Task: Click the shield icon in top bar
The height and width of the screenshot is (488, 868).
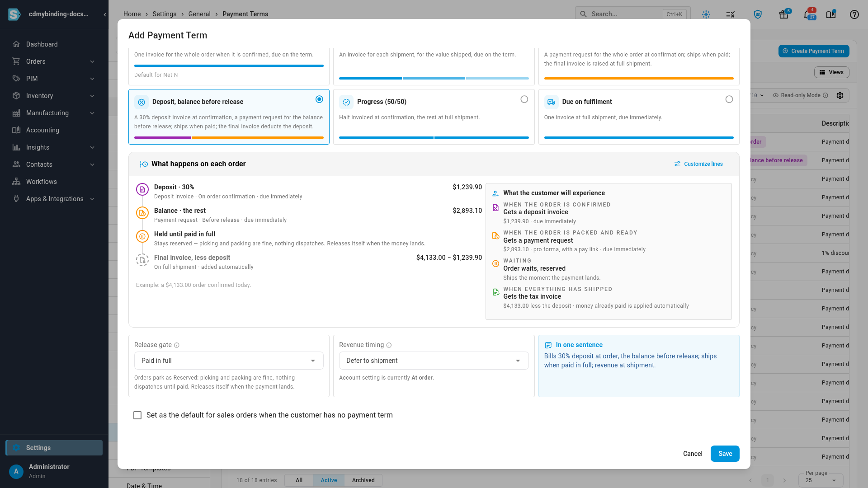Action: tap(758, 14)
